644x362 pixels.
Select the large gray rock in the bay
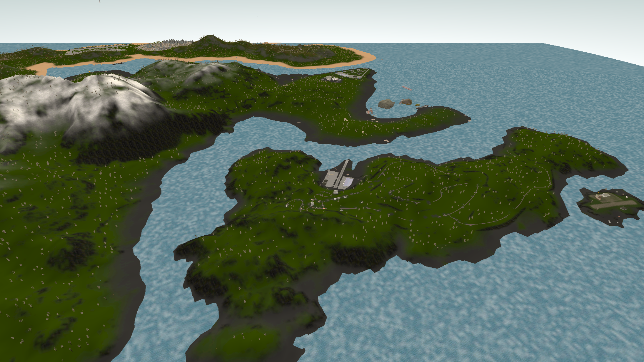[x=386, y=104]
